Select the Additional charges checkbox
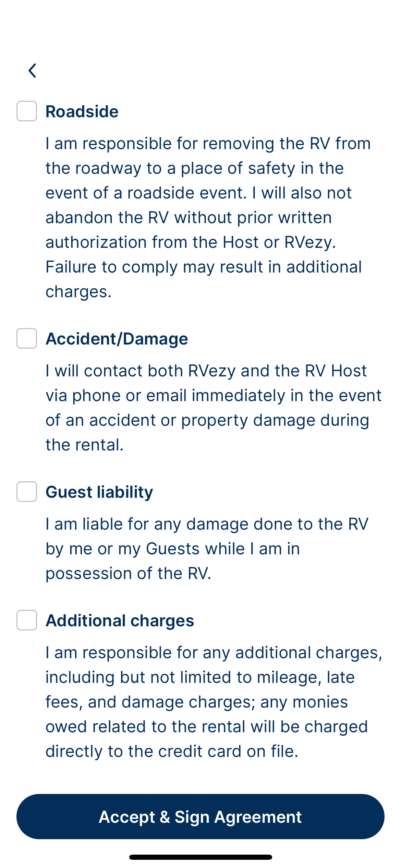Image resolution: width=401 pixels, height=868 pixels. (x=27, y=620)
